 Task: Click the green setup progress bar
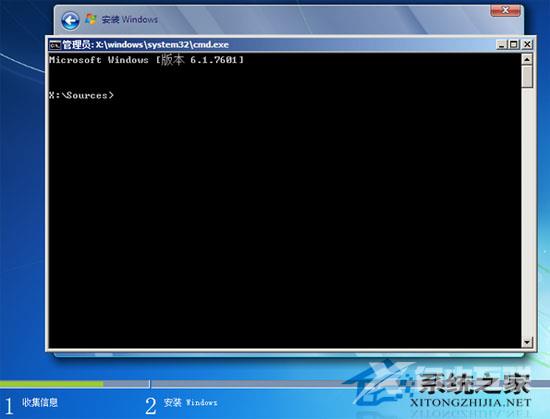pos(52,384)
